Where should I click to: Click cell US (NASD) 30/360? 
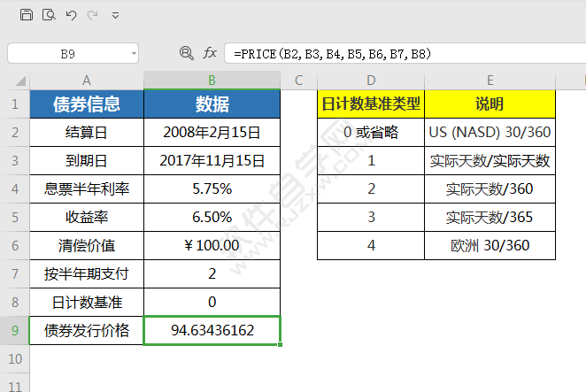coord(490,132)
